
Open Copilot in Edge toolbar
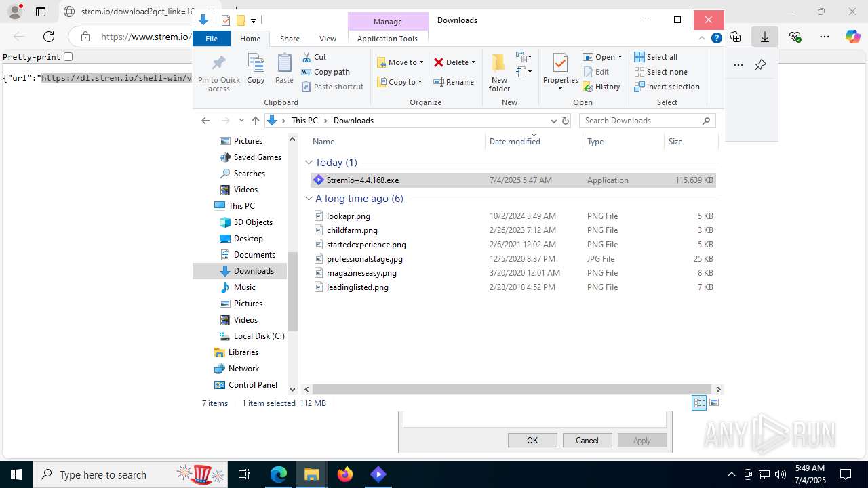(852, 37)
